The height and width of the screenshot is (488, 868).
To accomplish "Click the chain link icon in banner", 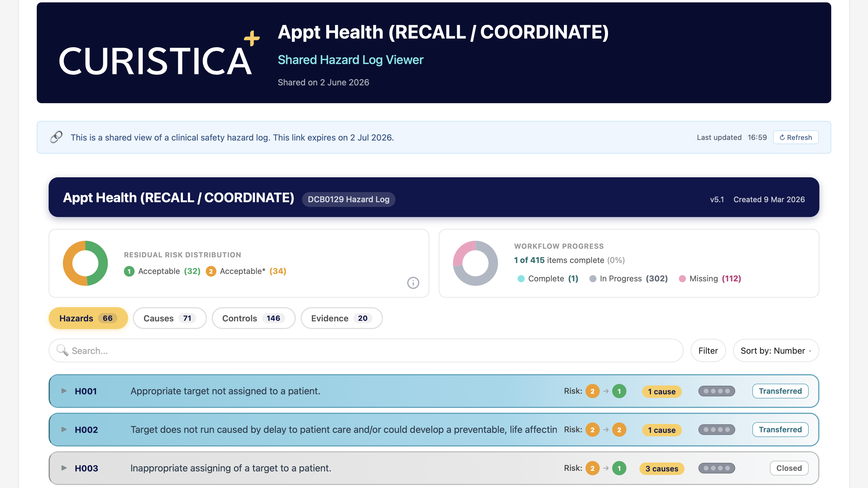I will pos(56,137).
